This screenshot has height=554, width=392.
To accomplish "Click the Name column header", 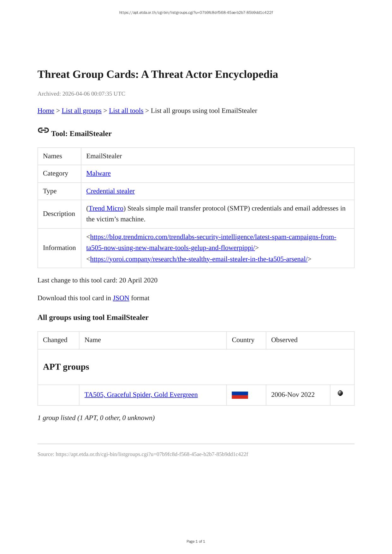I will (x=92, y=340).
